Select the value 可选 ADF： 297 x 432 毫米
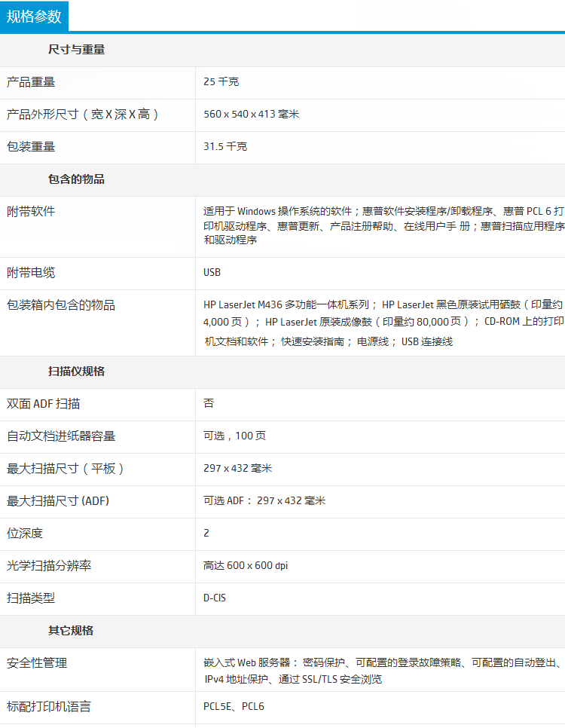 point(264,501)
